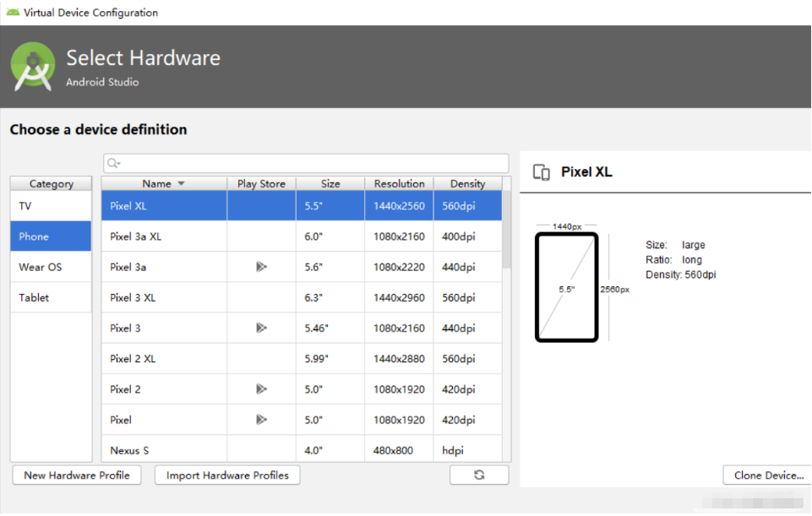Click the refresh icon button below the table
Image resolution: width=812 pixels, height=516 pixels.
tap(479, 475)
